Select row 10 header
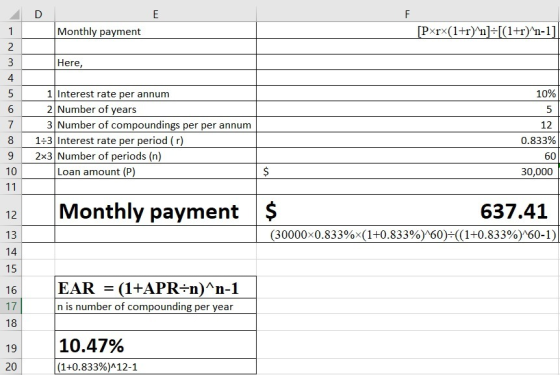The height and width of the screenshot is (375, 560). coord(11,171)
